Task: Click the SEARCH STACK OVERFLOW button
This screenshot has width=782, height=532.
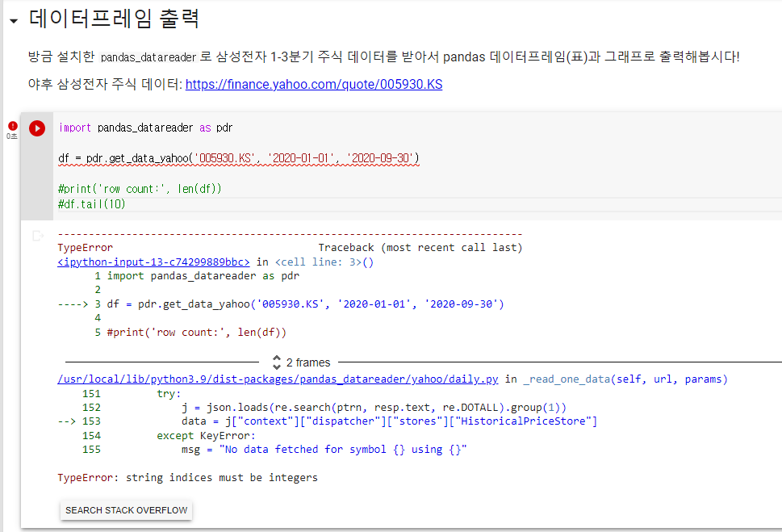Action: pyautogui.click(x=126, y=510)
